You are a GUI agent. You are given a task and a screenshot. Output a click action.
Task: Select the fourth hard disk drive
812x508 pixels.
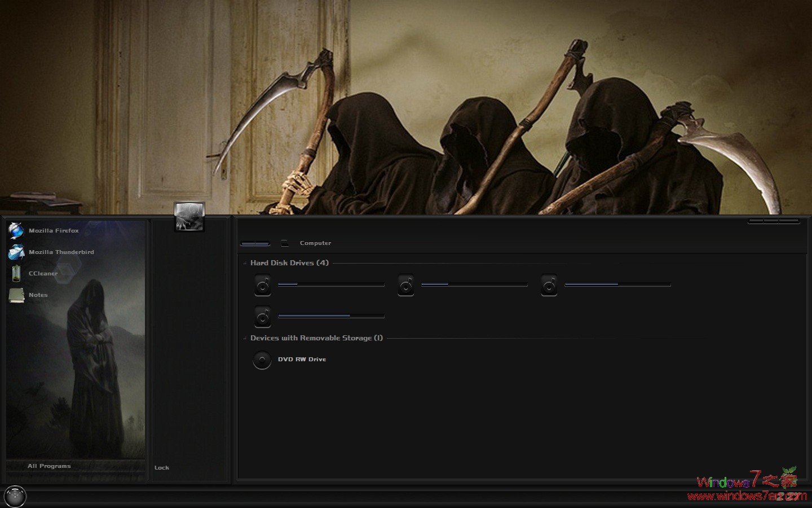pos(261,316)
